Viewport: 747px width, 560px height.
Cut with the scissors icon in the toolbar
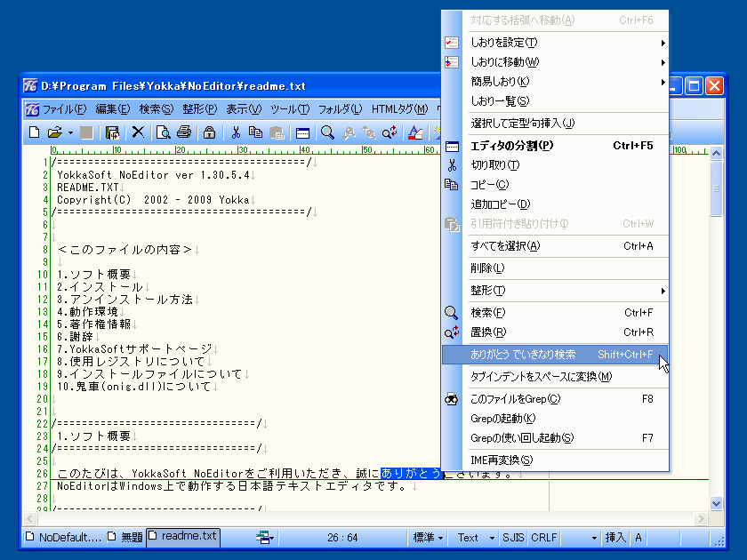click(236, 132)
